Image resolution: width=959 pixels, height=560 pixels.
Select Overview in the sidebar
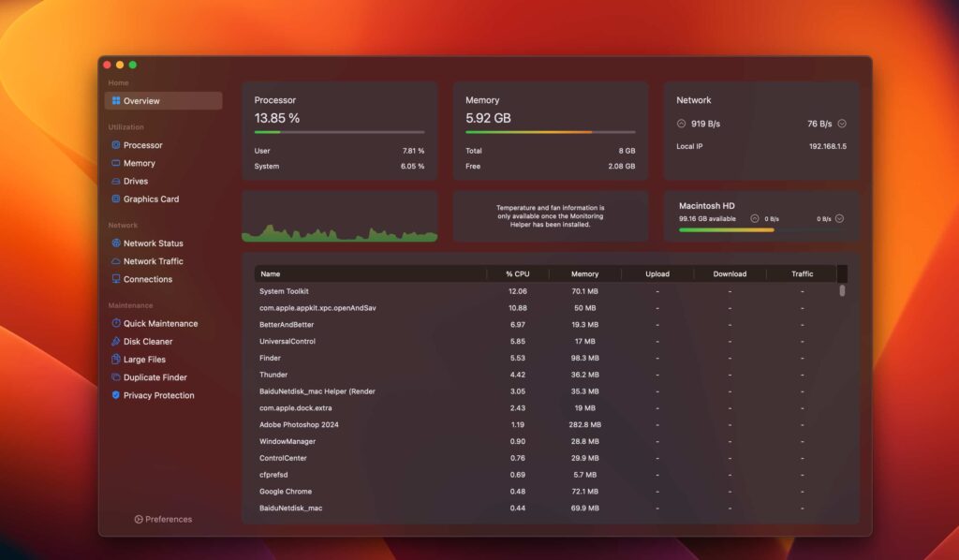pyautogui.click(x=163, y=101)
